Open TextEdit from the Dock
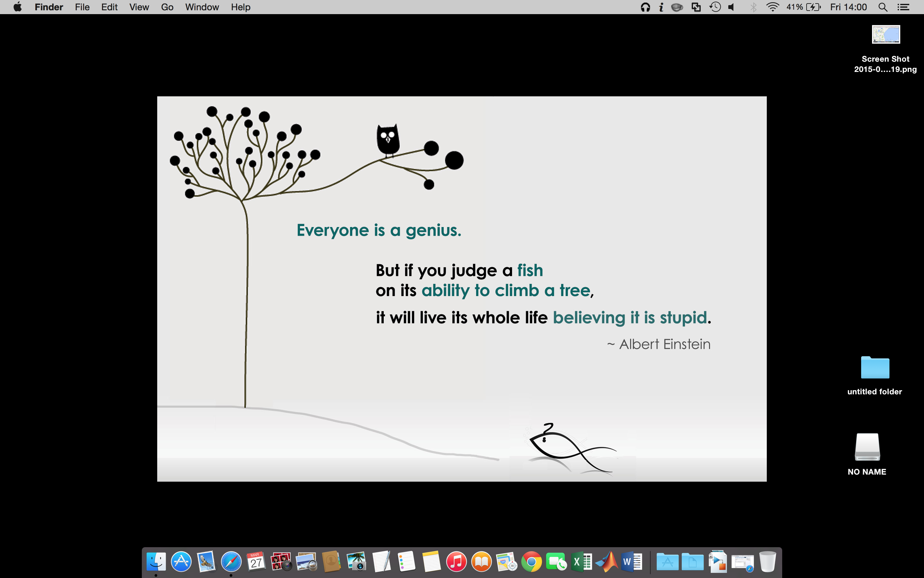Image resolution: width=924 pixels, height=578 pixels. click(x=381, y=562)
